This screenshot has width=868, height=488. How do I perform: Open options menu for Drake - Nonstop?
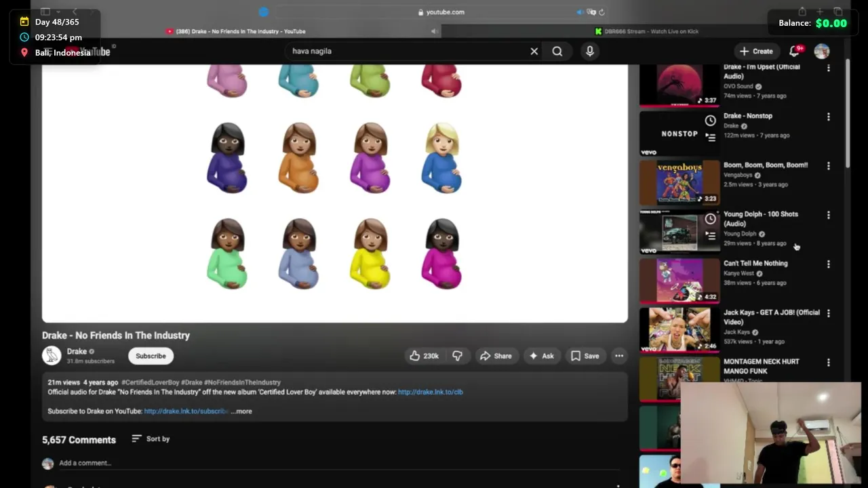(828, 117)
